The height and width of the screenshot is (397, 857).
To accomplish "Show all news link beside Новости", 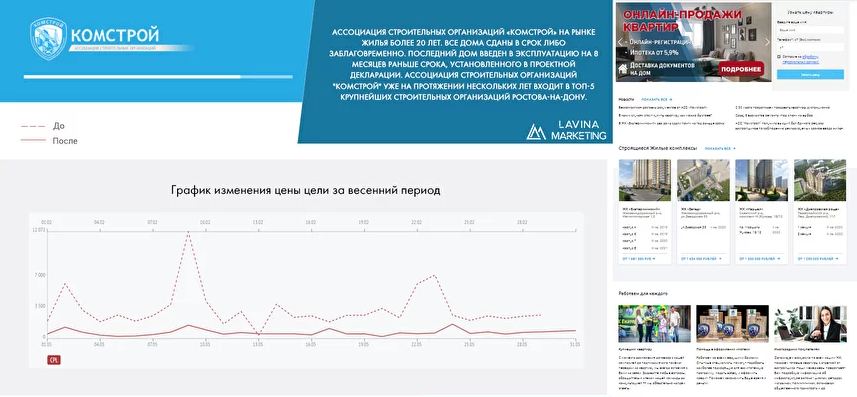I will point(657,100).
